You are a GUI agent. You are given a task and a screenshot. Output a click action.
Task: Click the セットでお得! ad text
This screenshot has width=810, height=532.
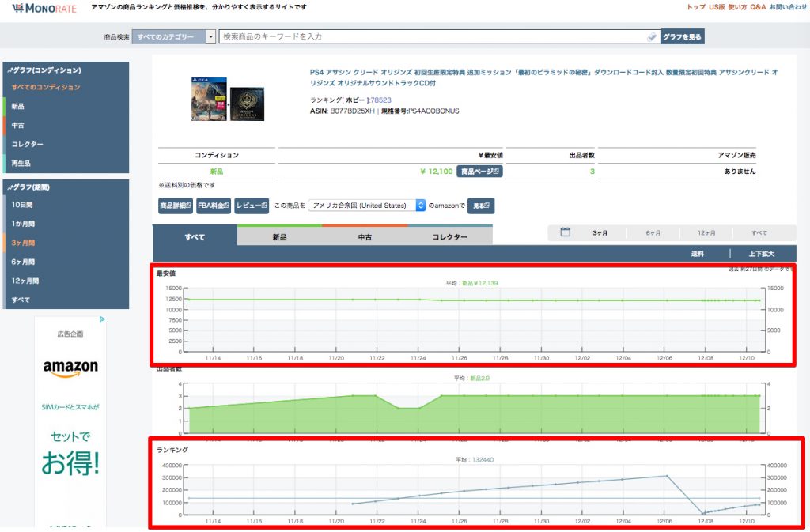point(70,454)
